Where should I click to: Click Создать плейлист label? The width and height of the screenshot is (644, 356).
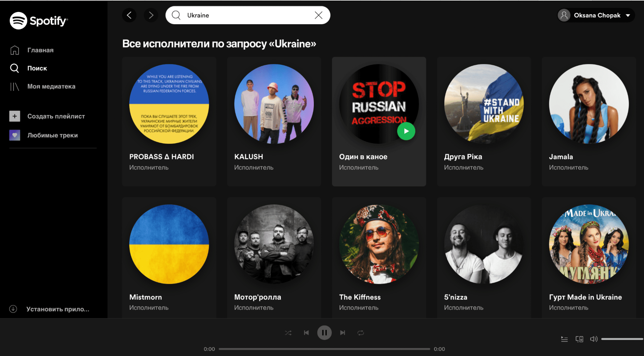click(56, 116)
